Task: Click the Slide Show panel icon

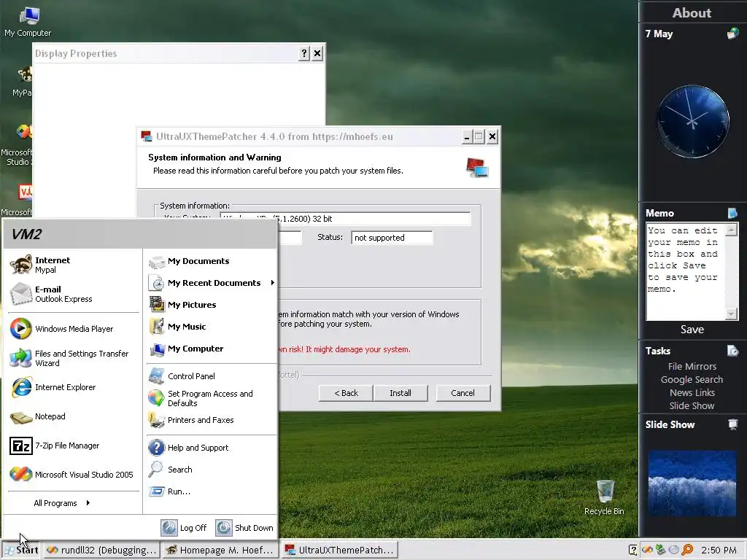Action: [732, 424]
